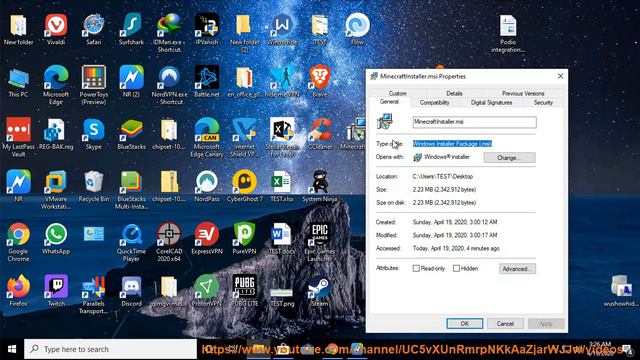
Task: Click the MinecraftInstaller.msi file name field
Action: tap(474, 122)
